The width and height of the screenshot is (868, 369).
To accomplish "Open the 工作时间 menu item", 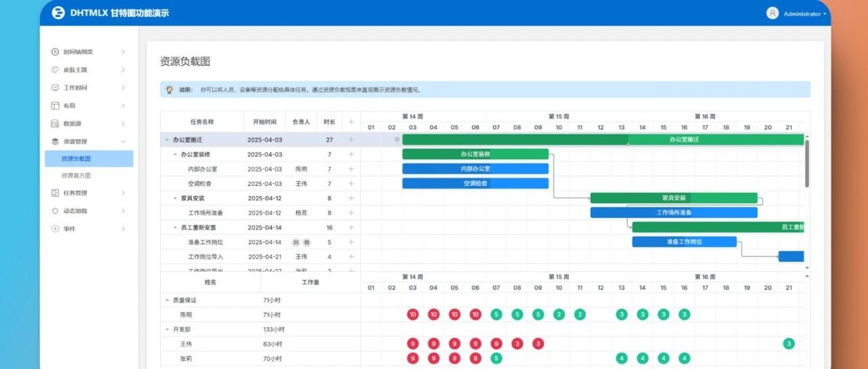I will 89,88.
